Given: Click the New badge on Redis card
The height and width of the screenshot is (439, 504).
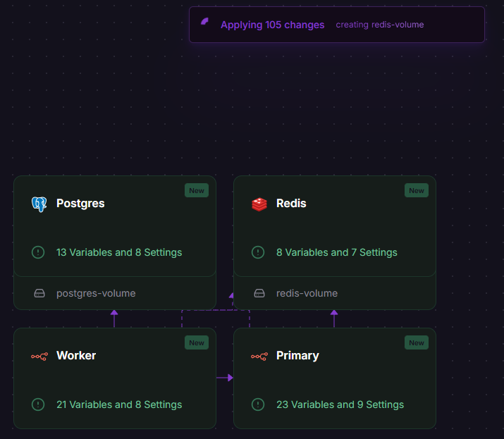Looking at the screenshot, I should 417,190.
